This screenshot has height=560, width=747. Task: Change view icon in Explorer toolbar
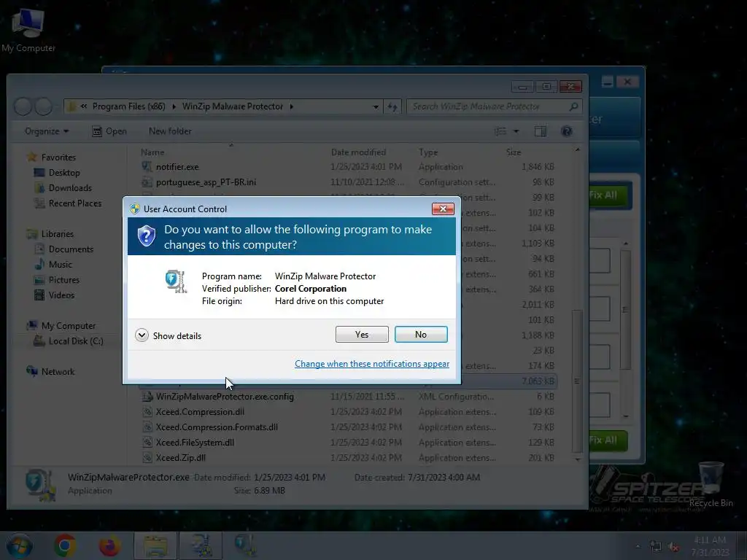[500, 131]
